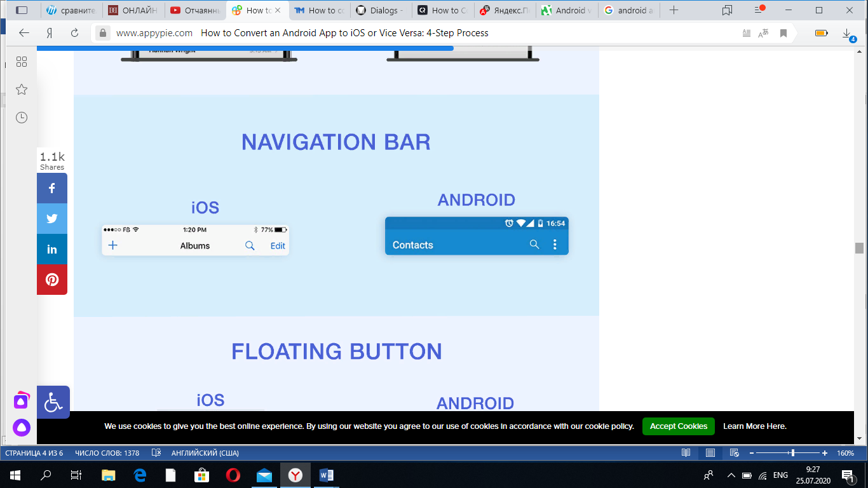Open the accessibility wheelchair widget
The width and height of the screenshot is (868, 488).
coord(53,402)
